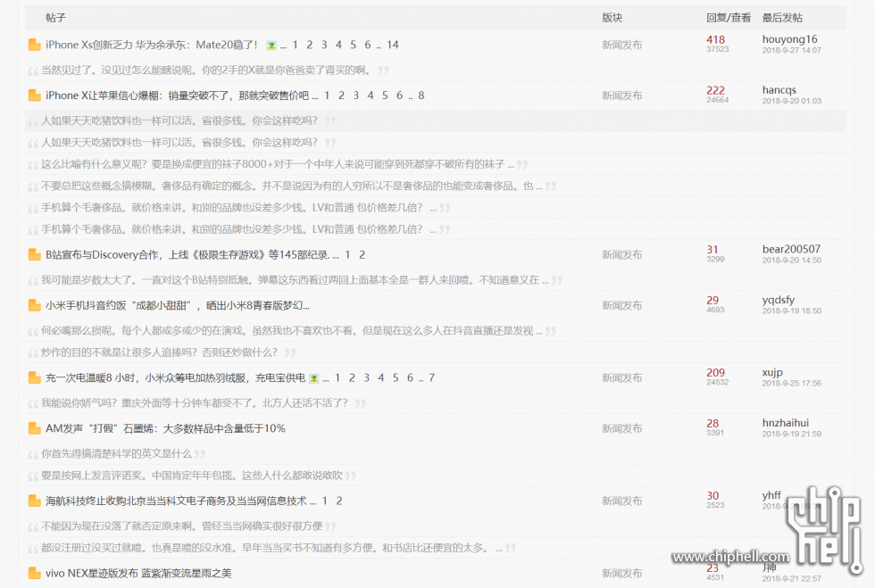Viewport: 875px width, 588px height.
Task: Click reply count 31
Action: click(x=712, y=250)
